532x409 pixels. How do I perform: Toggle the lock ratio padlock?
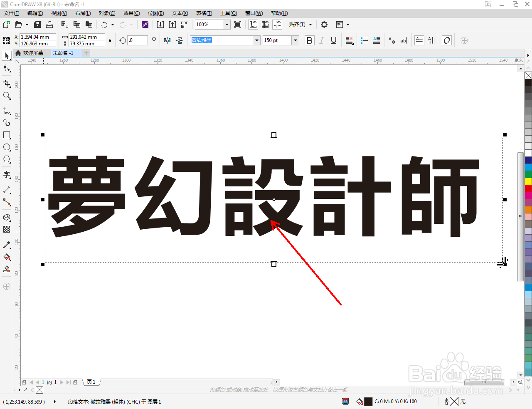(110, 40)
